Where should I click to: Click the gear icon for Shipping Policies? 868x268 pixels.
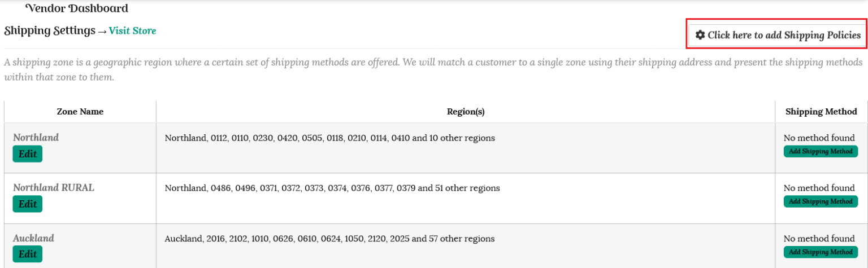700,35
